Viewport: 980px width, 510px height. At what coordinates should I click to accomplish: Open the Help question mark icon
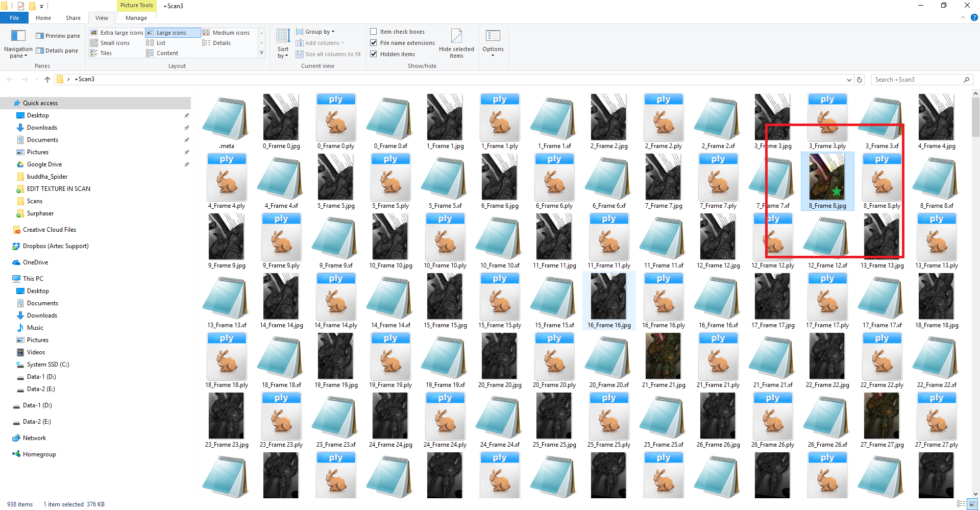[x=974, y=17]
